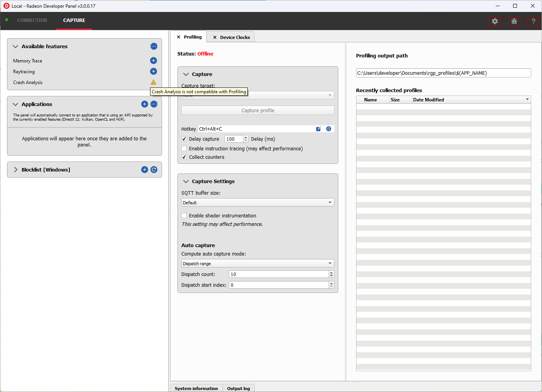542x392 pixels.
Task: Select the CAPTURE tab
Action: pyautogui.click(x=74, y=20)
